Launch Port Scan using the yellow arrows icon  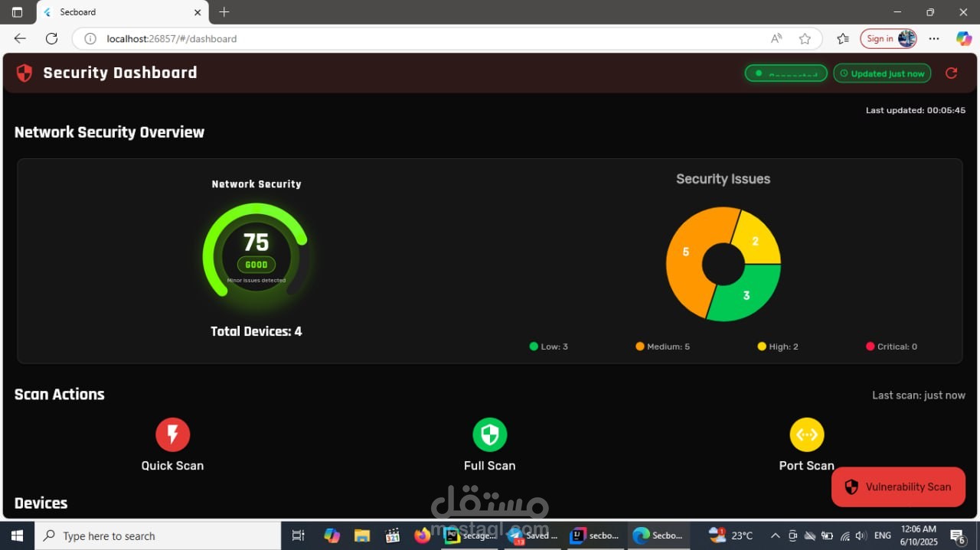pyautogui.click(x=806, y=434)
